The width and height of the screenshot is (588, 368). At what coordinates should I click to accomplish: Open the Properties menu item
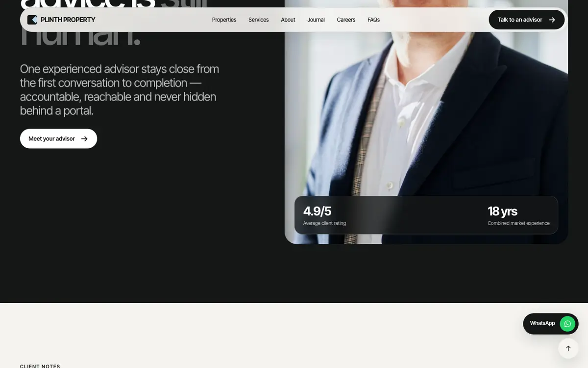pos(224,20)
